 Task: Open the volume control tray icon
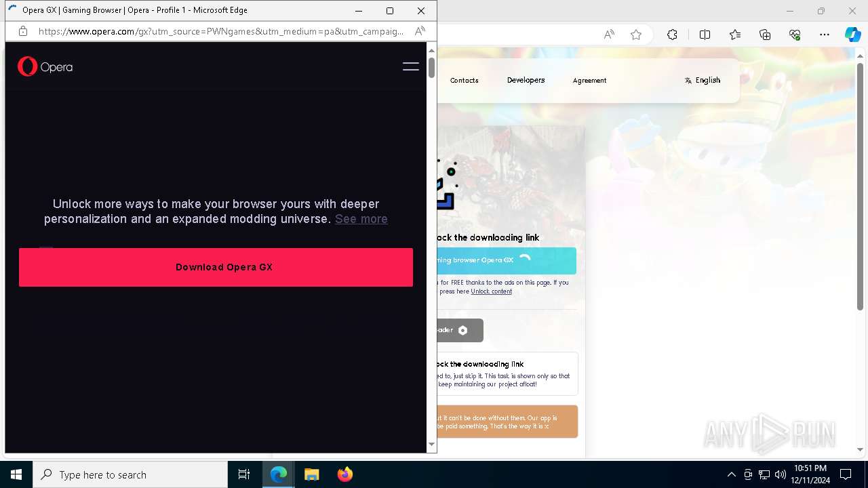tap(781, 474)
